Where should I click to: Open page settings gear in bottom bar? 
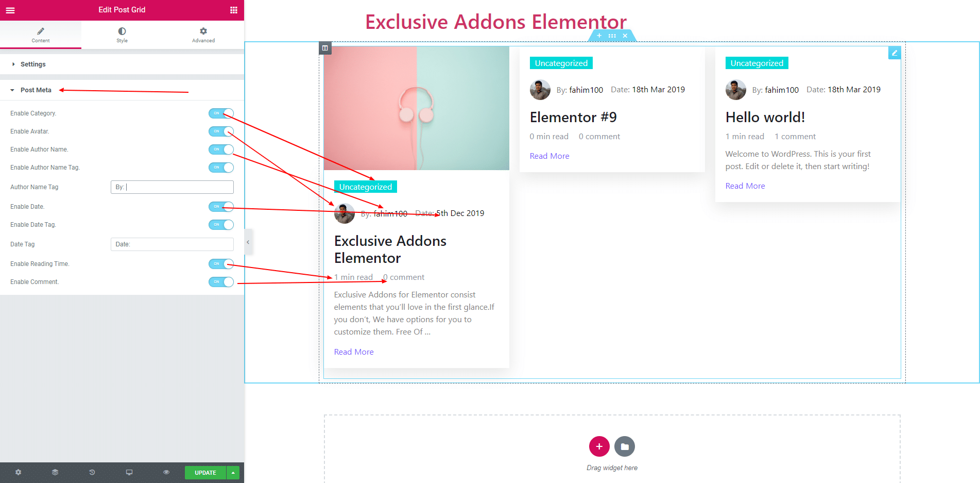click(19, 472)
